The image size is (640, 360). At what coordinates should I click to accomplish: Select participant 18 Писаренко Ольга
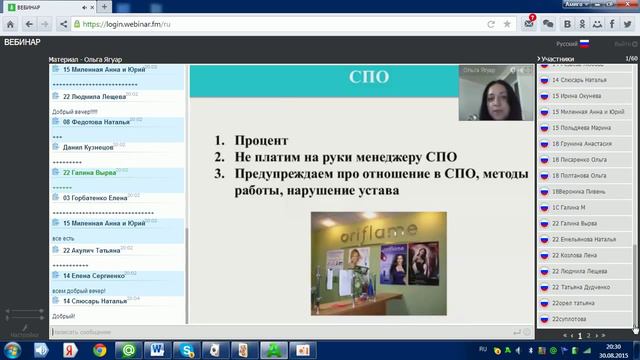(x=585, y=160)
